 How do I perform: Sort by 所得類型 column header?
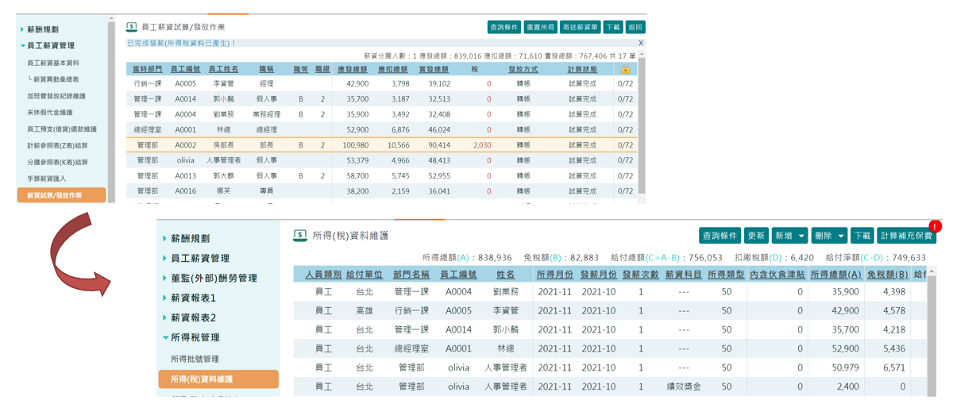pyautogui.click(x=726, y=274)
